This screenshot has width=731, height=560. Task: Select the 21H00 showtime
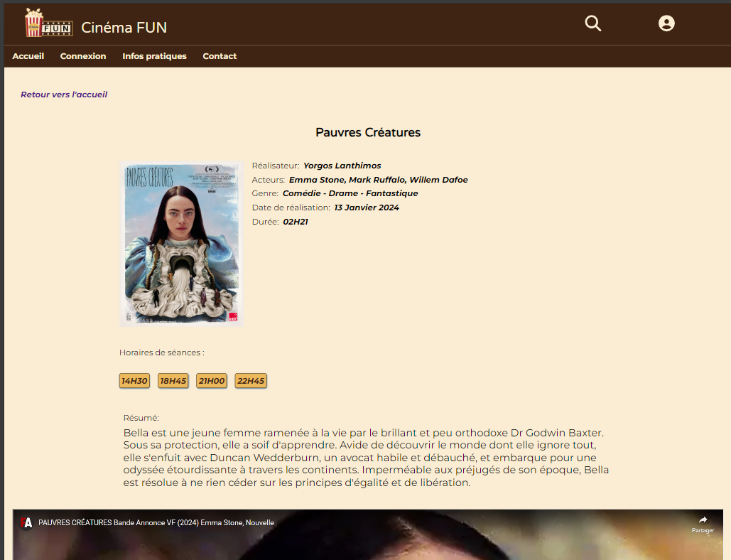(x=212, y=381)
